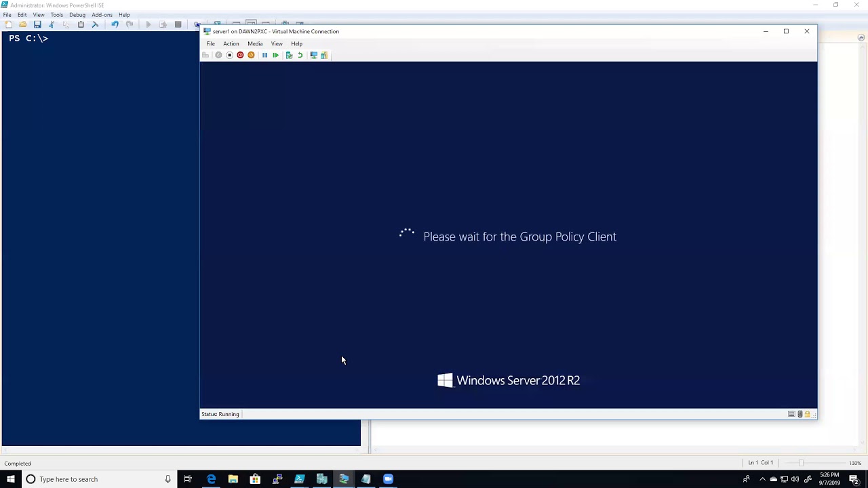Image resolution: width=868 pixels, height=488 pixels.
Task: Open File menu in PowerShell ISE
Action: pos(7,15)
